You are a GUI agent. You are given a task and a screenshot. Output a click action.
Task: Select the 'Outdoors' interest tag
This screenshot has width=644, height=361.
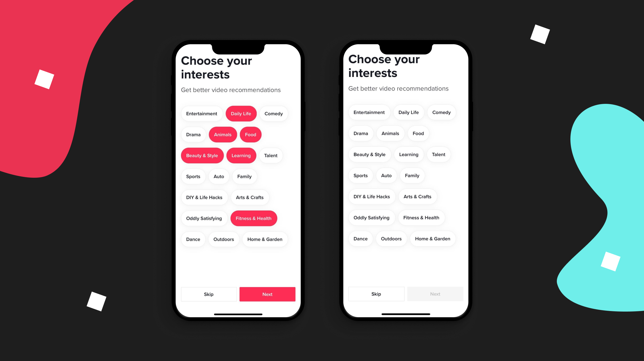pos(223,239)
